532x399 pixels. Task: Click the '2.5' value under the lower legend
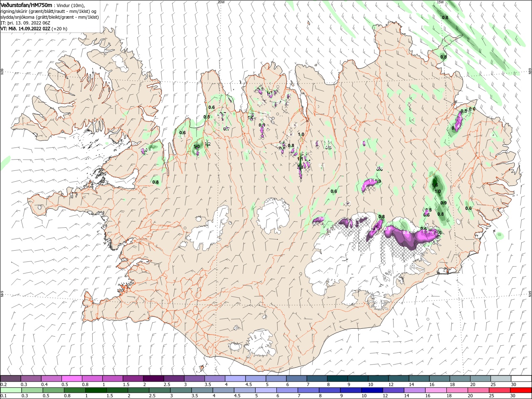[x=152, y=396]
